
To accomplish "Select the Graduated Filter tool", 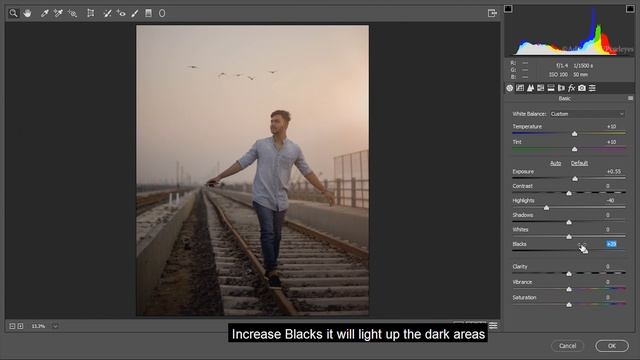I will (x=149, y=13).
